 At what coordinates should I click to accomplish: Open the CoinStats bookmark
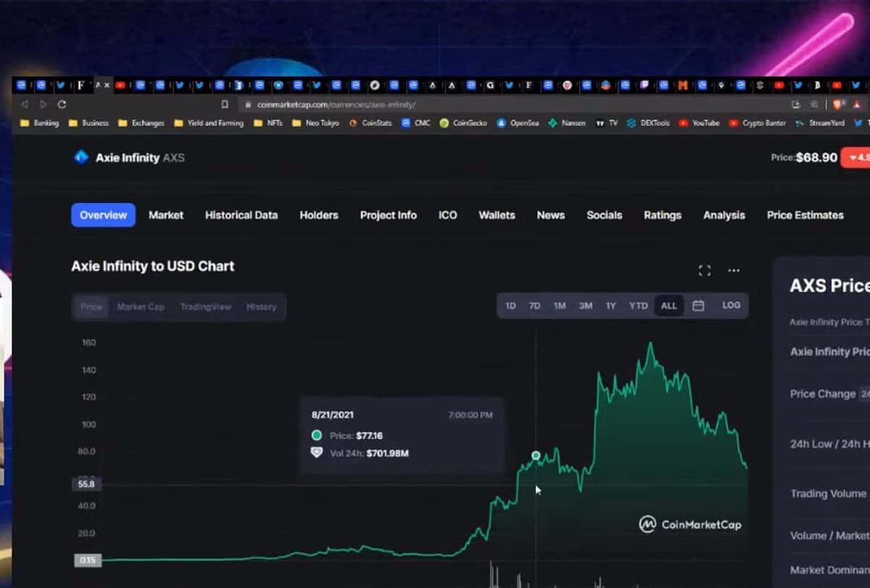tap(370, 123)
